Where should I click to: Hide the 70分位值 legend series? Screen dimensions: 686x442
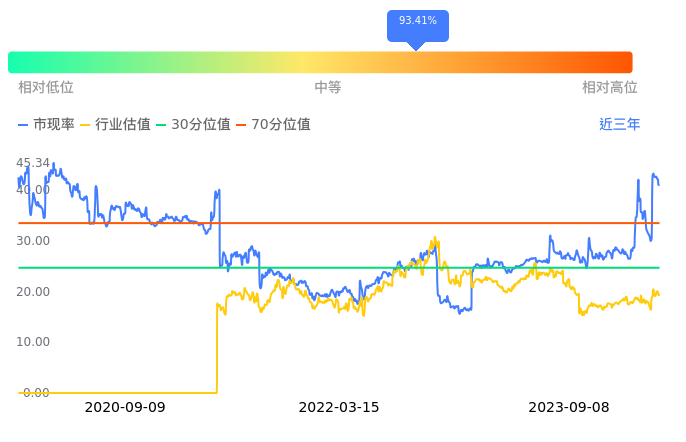[273, 125]
